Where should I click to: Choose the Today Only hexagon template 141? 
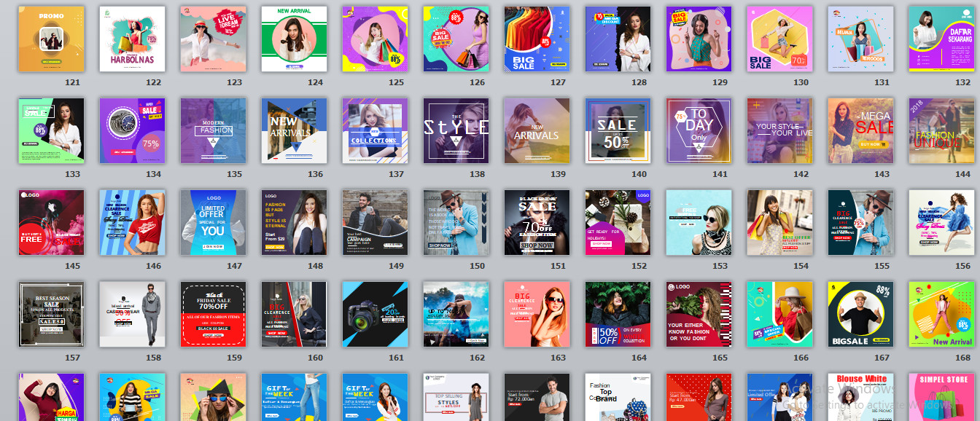(x=699, y=131)
